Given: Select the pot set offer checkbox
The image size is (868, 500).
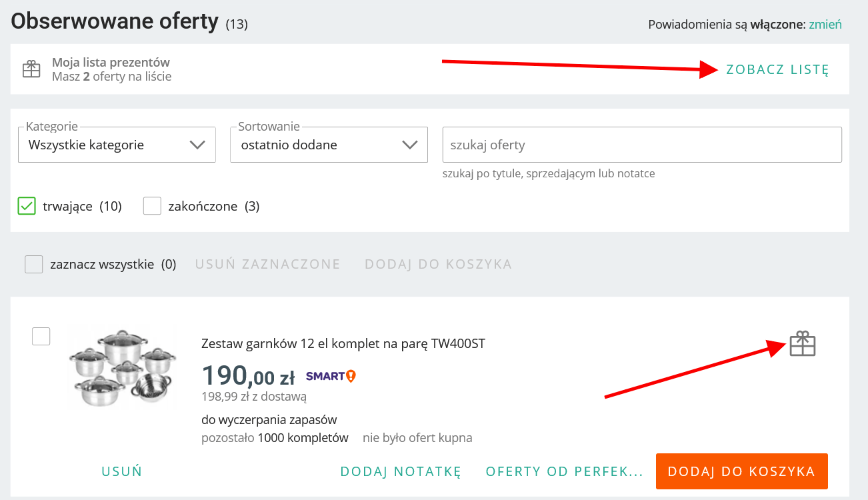Looking at the screenshot, I should pyautogui.click(x=41, y=337).
